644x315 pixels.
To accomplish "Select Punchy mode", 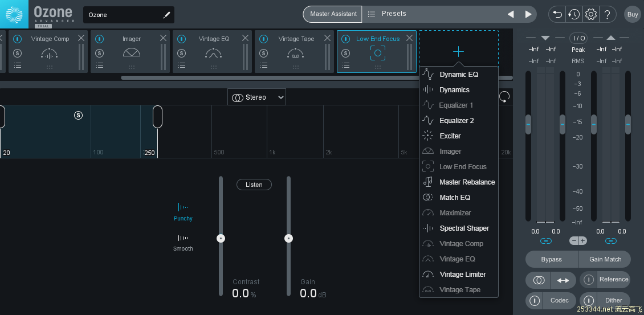I will [183, 212].
